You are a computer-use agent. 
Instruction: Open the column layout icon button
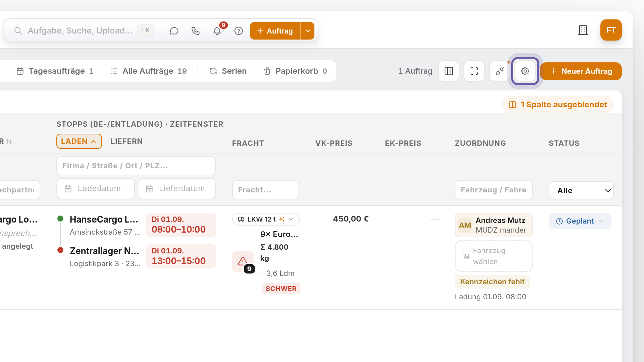pyautogui.click(x=449, y=71)
